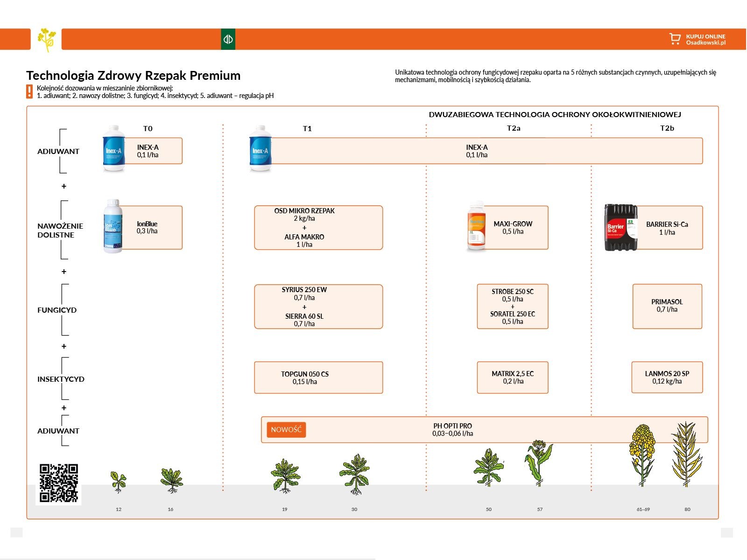The width and height of the screenshot is (747, 560).
Task: Click the plant icon at stage 19
Action: [x=285, y=476]
